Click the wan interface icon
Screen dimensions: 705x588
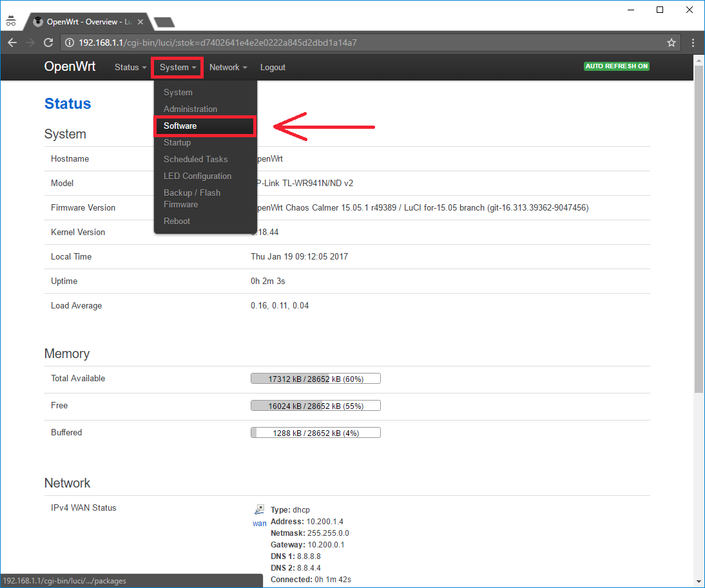[259, 509]
